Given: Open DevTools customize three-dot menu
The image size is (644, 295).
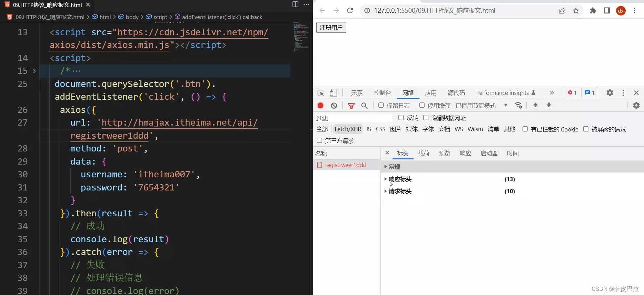Looking at the screenshot, I should 623,93.
